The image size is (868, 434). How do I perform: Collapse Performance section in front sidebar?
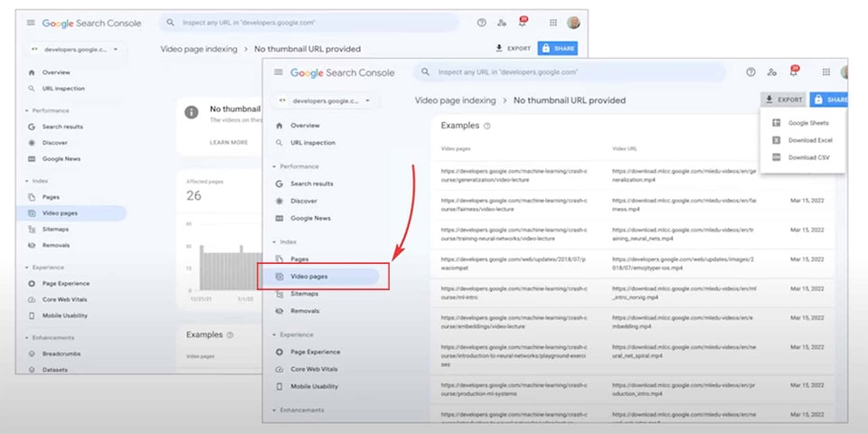click(274, 166)
